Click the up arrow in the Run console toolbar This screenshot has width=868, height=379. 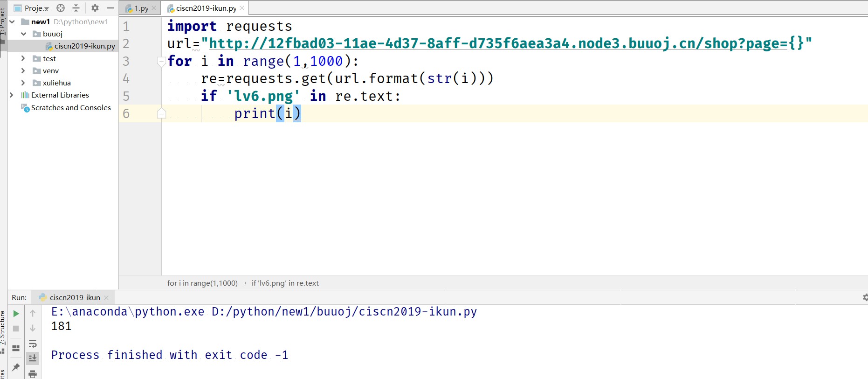(x=33, y=313)
